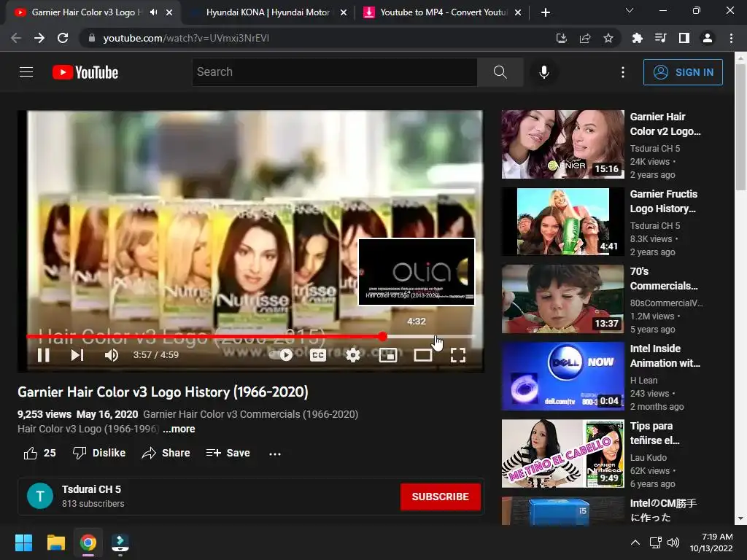This screenshot has width=747, height=560.
Task: Open Intel Inside Animation video title
Action: (x=665, y=356)
